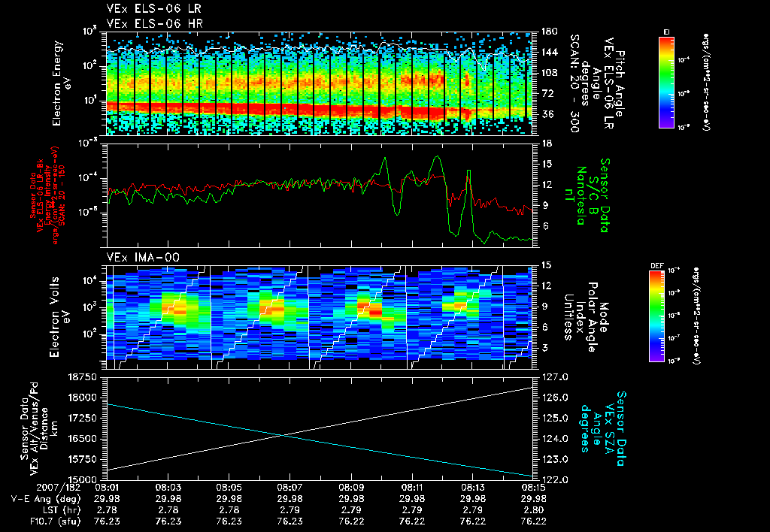Click the 08:01 time tick label
The width and height of the screenshot is (770, 532).
point(107,488)
